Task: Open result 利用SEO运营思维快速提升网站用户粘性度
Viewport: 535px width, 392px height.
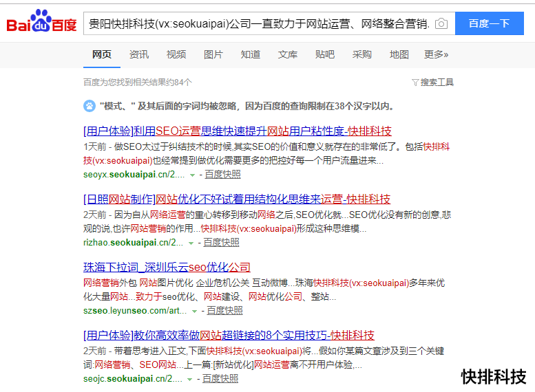Action: [x=238, y=131]
